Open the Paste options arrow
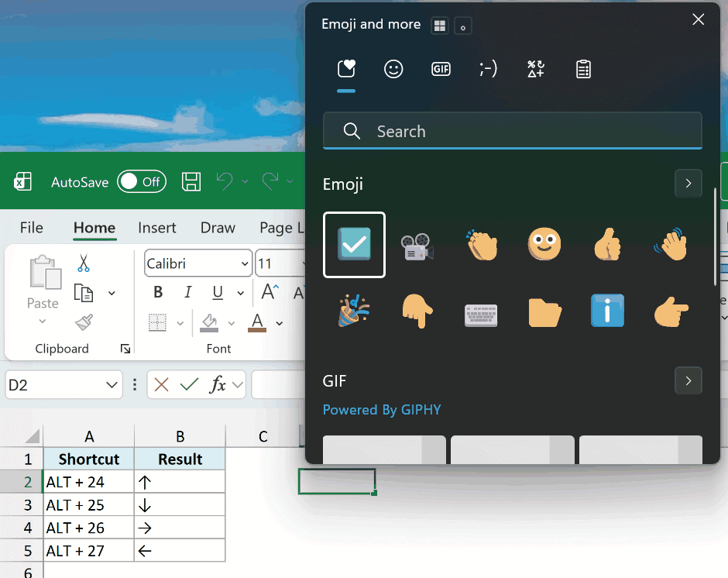 43,321
